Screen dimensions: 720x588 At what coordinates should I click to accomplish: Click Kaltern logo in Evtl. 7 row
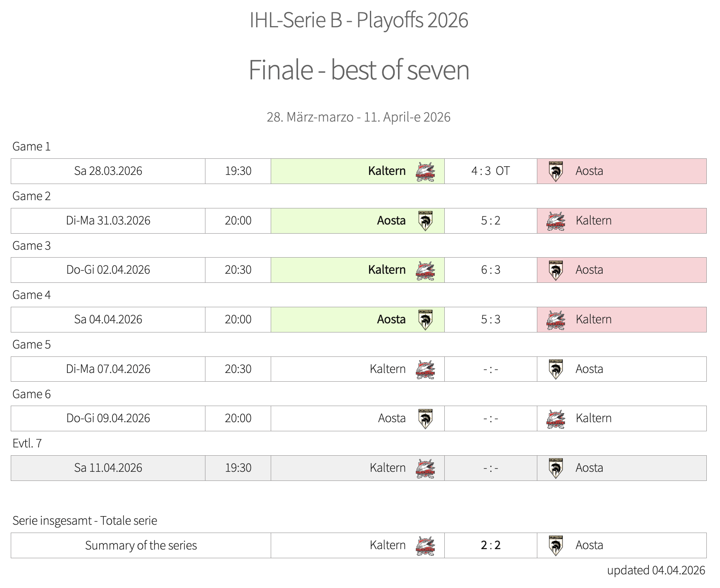[425, 468]
